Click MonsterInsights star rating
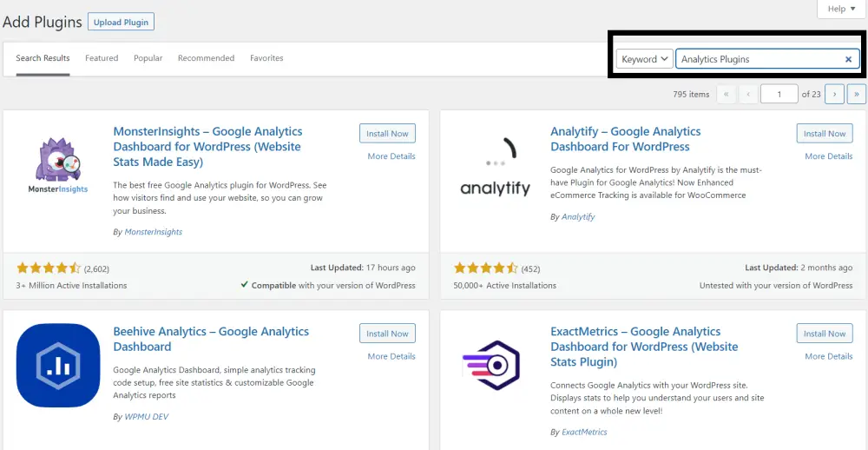This screenshot has width=868, height=450. click(x=49, y=268)
